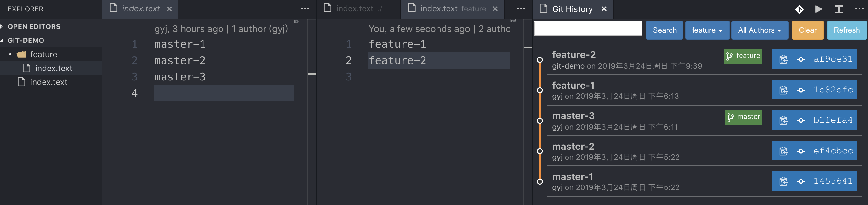Collapse the feature folder in explorer
Viewport: 868px width, 205px height.
10,54
